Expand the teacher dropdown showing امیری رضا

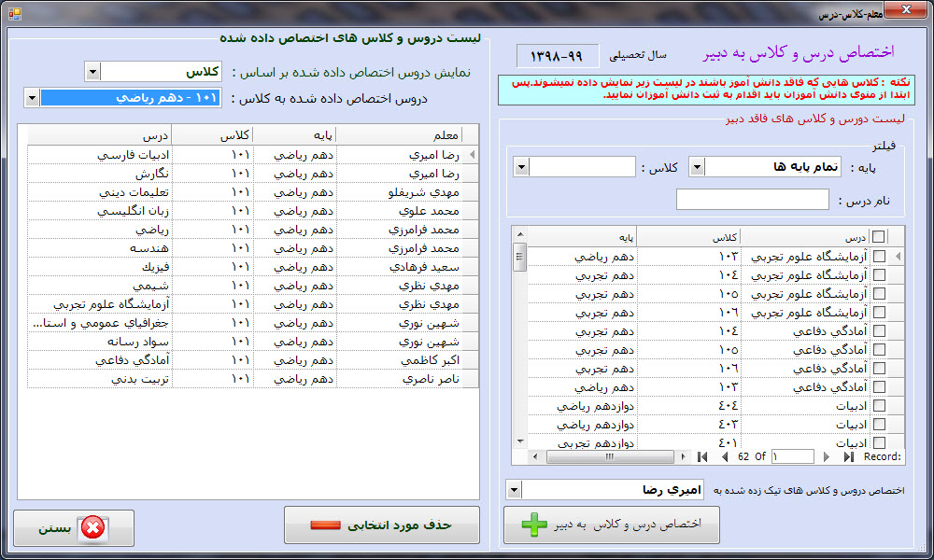514,490
